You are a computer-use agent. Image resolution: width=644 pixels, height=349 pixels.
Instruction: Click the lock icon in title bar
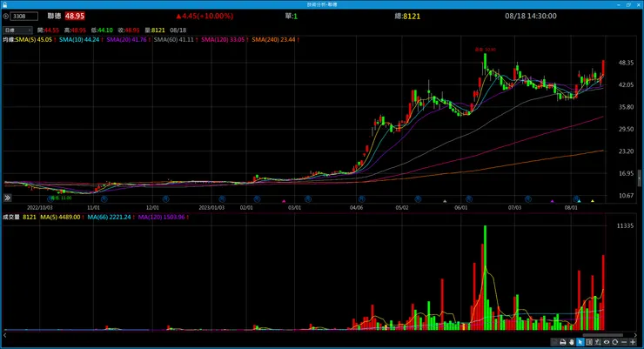tap(4, 4)
